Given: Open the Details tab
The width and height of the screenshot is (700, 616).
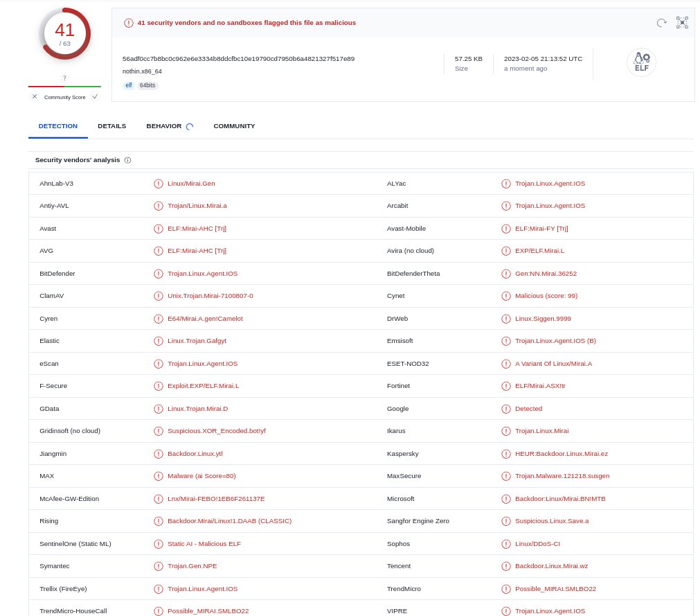Looking at the screenshot, I should click(x=112, y=126).
